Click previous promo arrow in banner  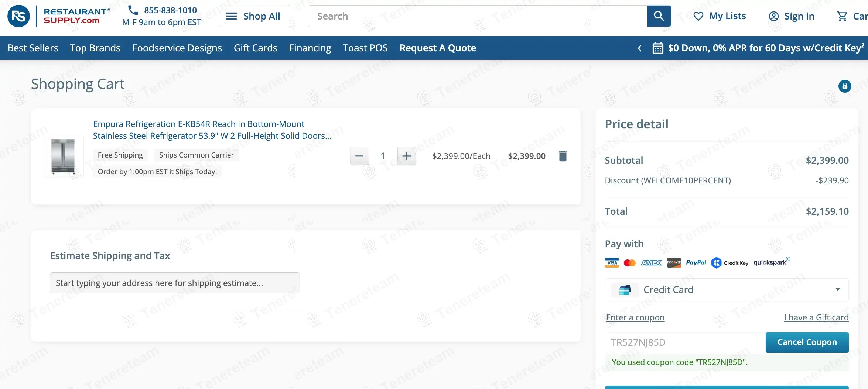tap(640, 48)
